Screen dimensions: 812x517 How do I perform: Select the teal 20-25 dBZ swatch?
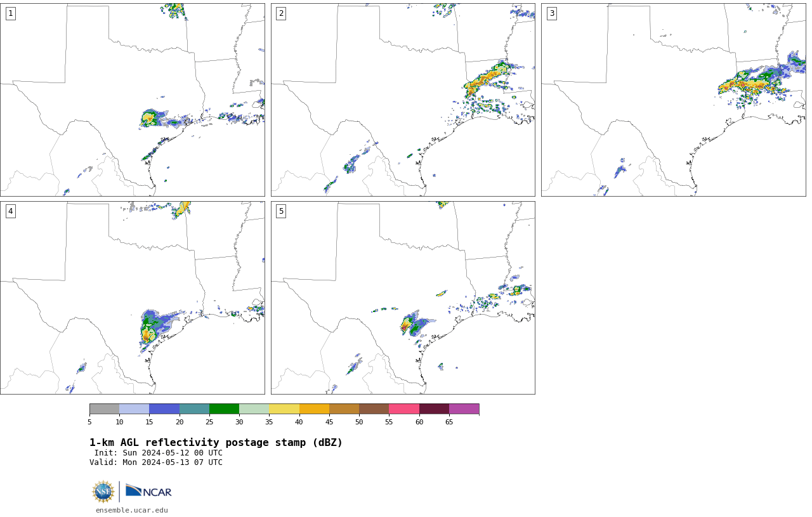click(194, 409)
